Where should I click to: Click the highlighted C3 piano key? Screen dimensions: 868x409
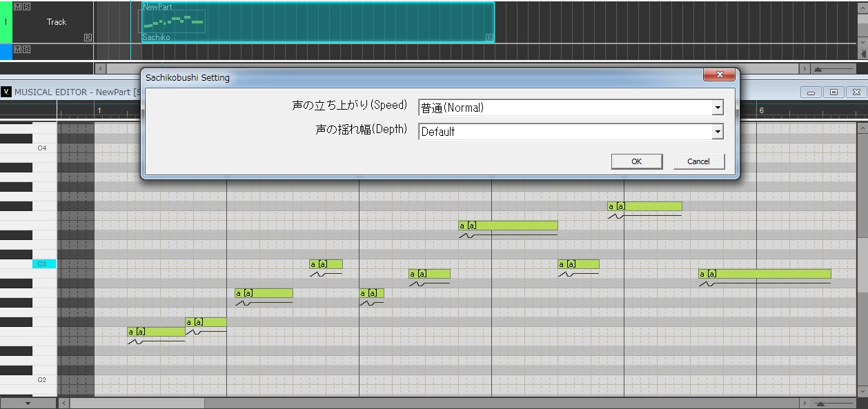click(43, 264)
